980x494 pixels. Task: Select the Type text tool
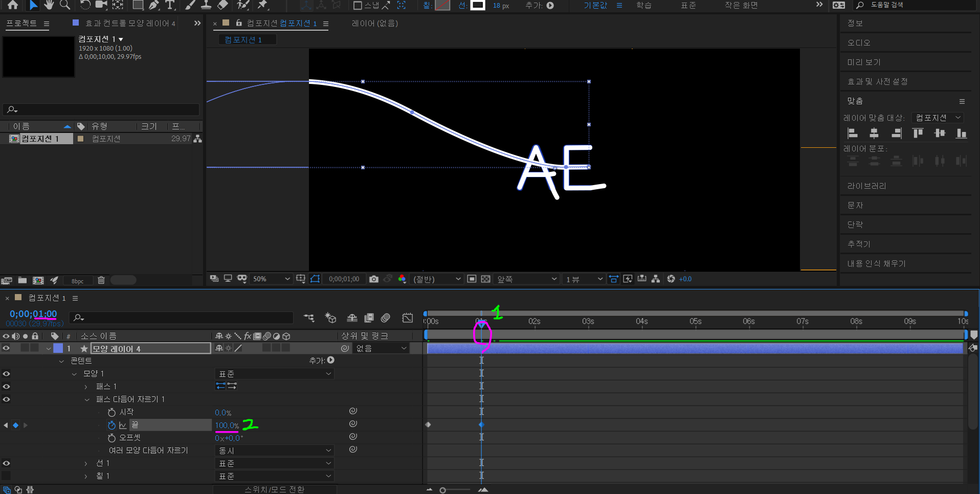[x=170, y=5]
